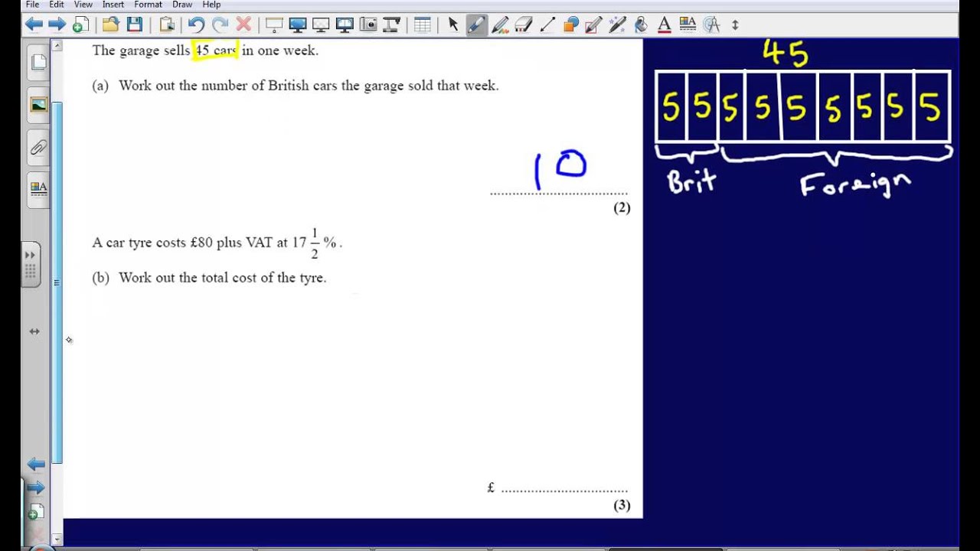The image size is (980, 551).
Task: Paste from clipboard icon
Action: tap(167, 24)
